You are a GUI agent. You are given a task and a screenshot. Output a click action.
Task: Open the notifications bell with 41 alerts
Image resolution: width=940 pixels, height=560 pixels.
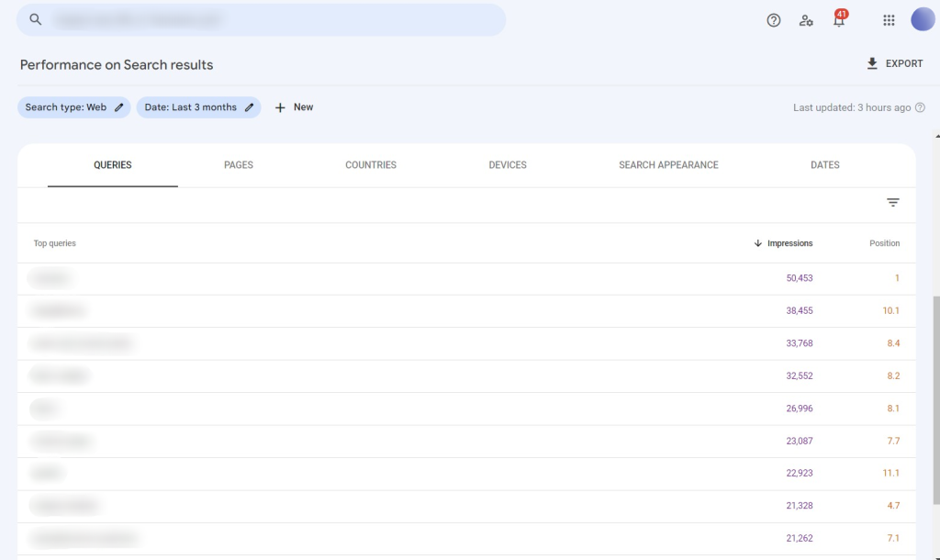(838, 20)
